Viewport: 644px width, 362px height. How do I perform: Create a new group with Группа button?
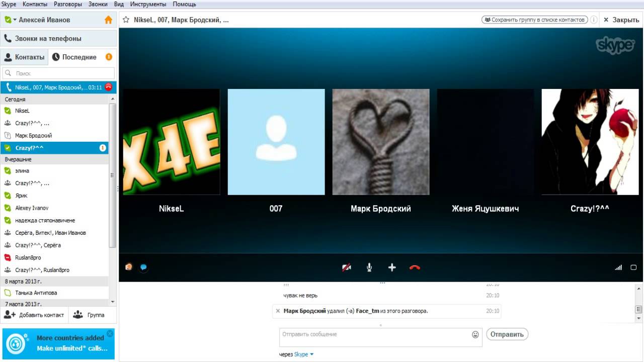click(x=89, y=315)
